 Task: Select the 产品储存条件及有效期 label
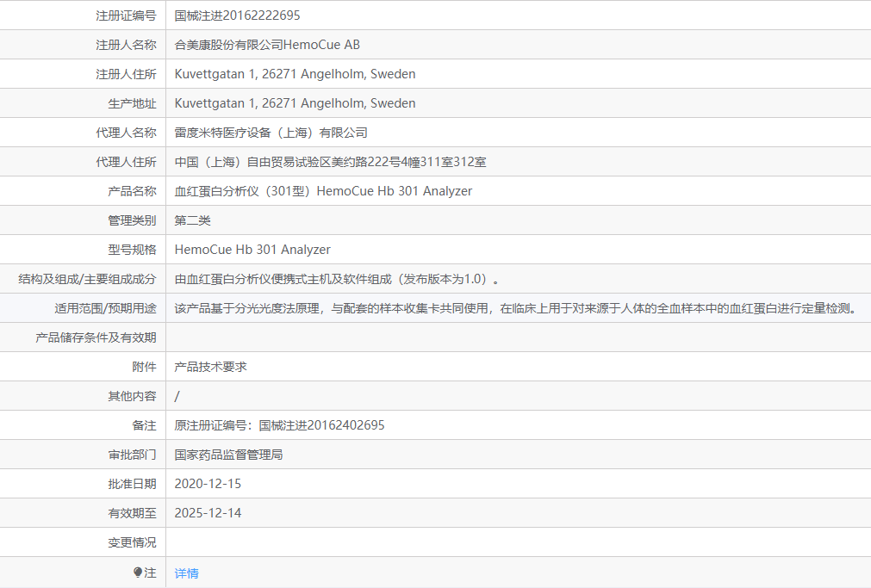pos(96,338)
